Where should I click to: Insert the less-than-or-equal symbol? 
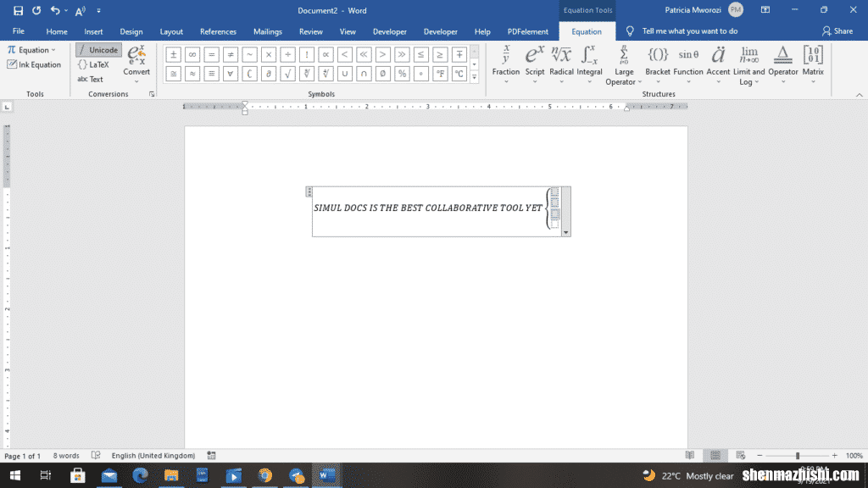(420, 54)
